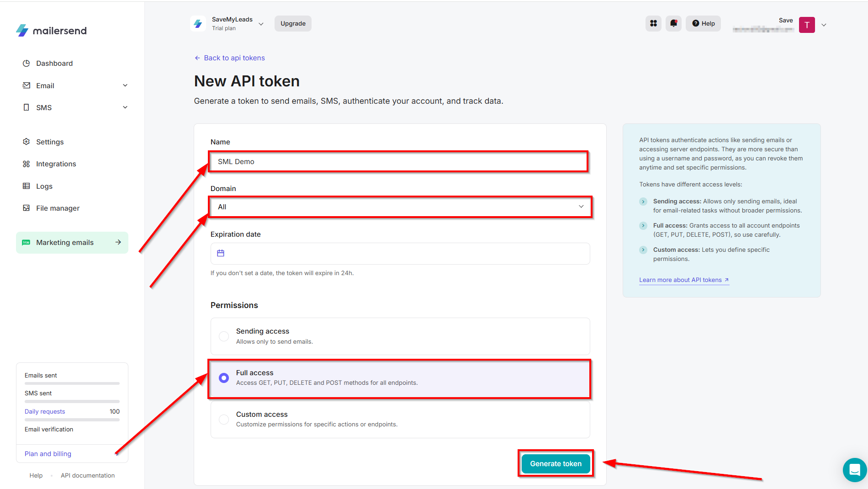This screenshot has height=489, width=868.
Task: Open the live chat widget bubble
Action: pos(854,469)
